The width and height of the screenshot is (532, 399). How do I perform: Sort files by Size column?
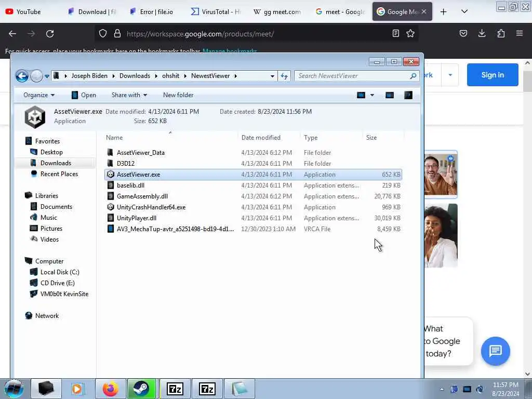click(x=371, y=137)
